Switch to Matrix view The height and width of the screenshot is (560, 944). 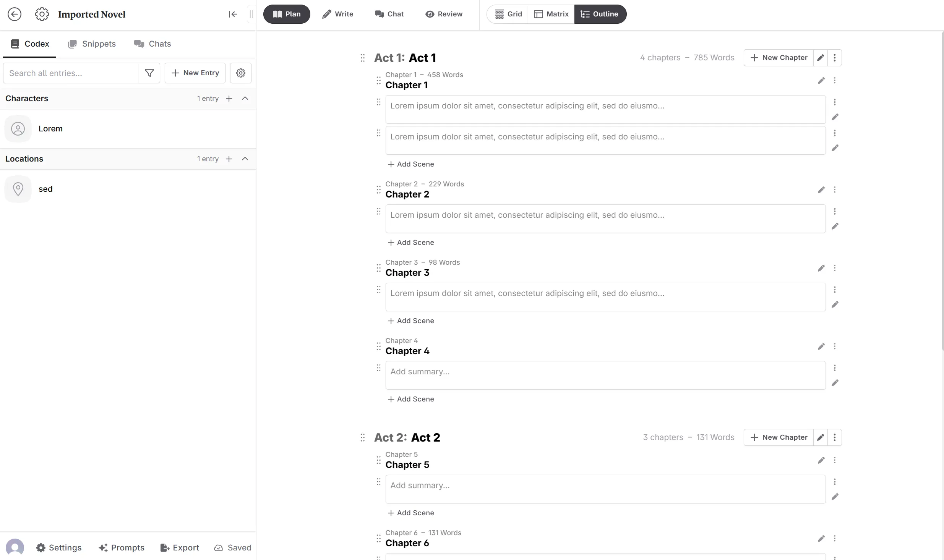click(x=551, y=14)
